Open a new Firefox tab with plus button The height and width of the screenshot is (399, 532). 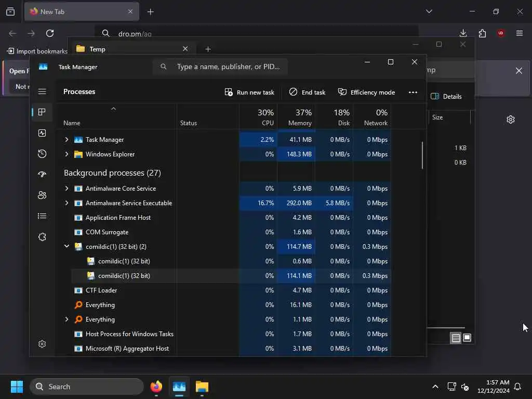pyautogui.click(x=151, y=12)
